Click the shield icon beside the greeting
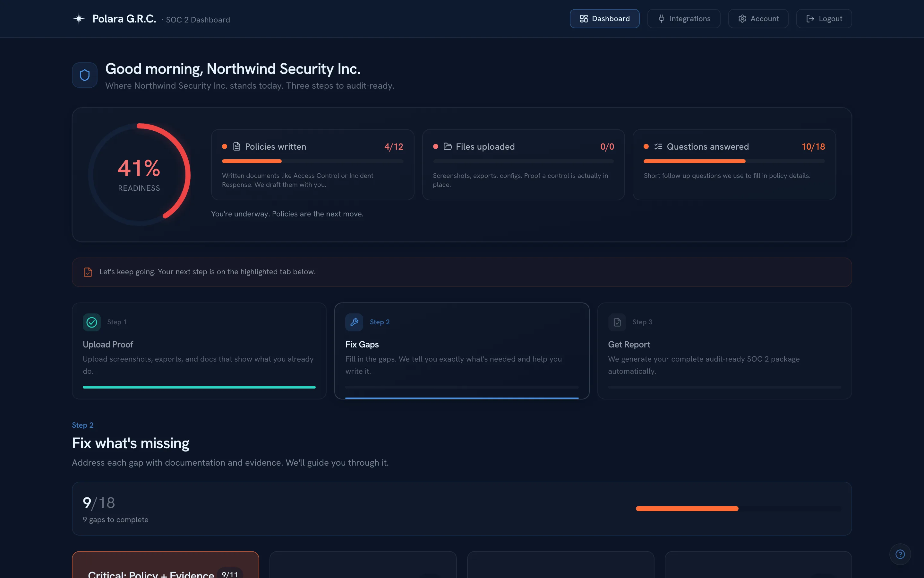924x578 pixels. pos(85,75)
